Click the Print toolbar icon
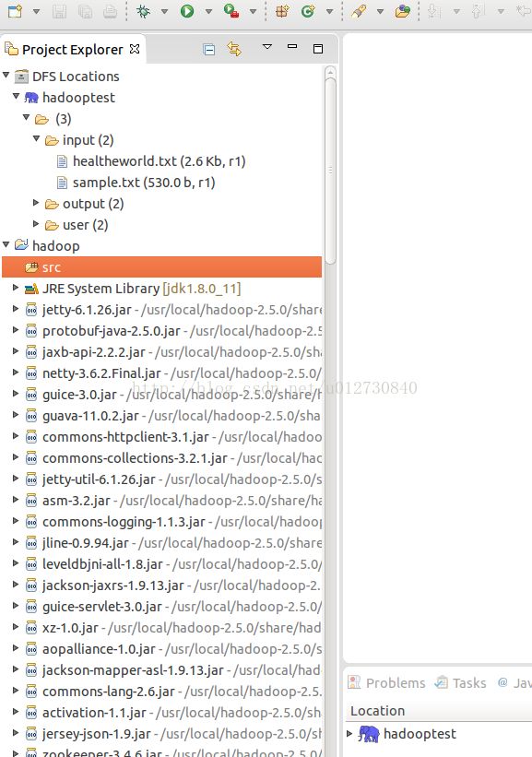Screen dimensions: 532x757 (110, 11)
